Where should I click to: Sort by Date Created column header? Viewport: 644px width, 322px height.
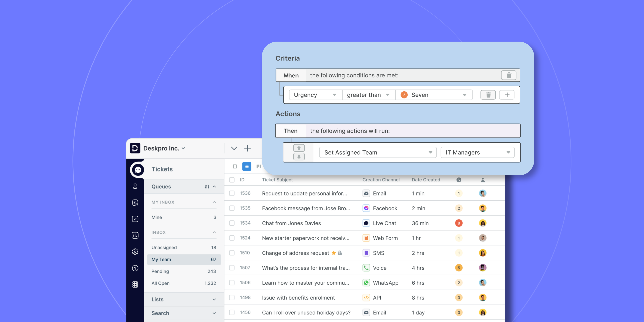[x=426, y=180]
